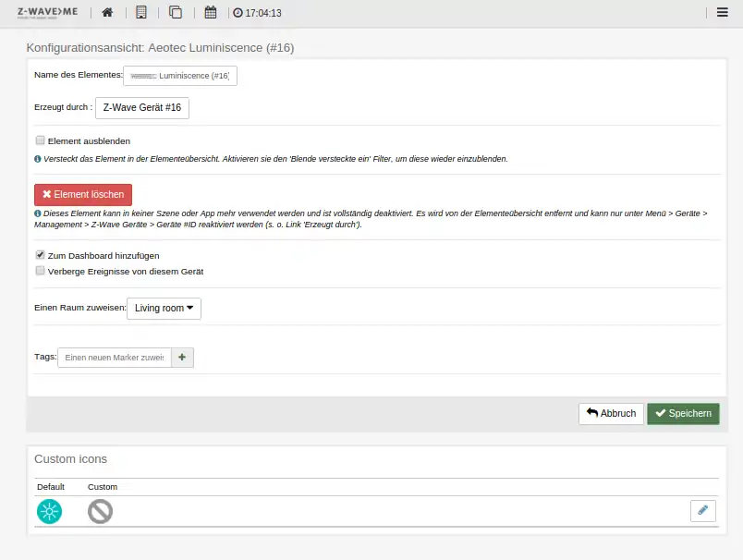Image resolution: width=743 pixels, height=560 pixels.
Task: Uncheck 'Zum Dashboard hinzufügen'
Action: tap(41, 255)
